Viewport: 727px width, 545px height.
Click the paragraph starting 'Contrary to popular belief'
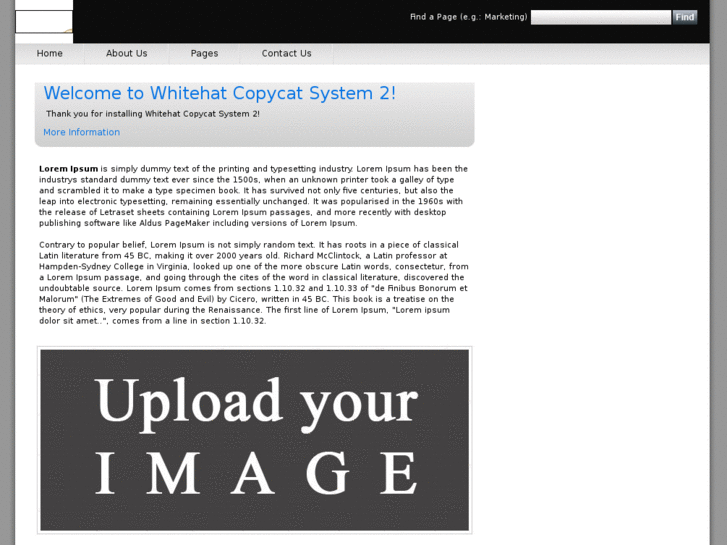pos(254,283)
